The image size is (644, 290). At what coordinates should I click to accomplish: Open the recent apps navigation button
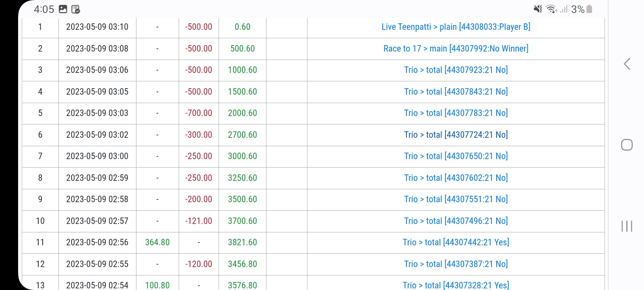point(627,226)
